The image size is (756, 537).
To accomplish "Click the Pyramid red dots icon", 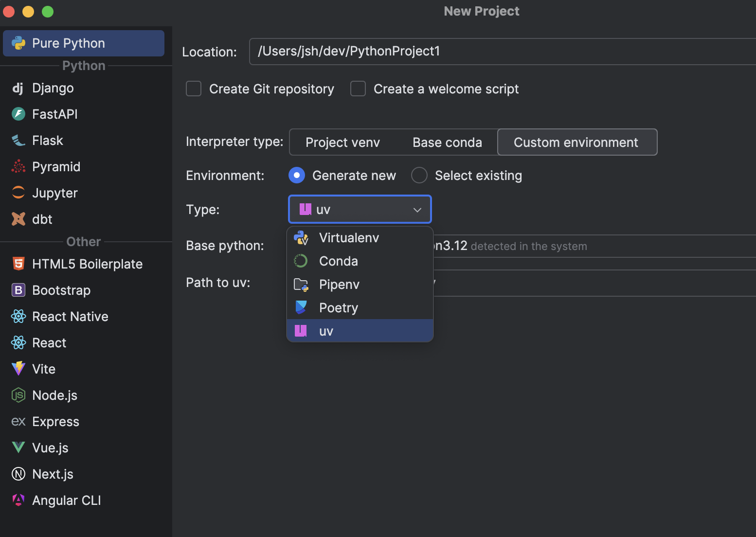I will 18,167.
